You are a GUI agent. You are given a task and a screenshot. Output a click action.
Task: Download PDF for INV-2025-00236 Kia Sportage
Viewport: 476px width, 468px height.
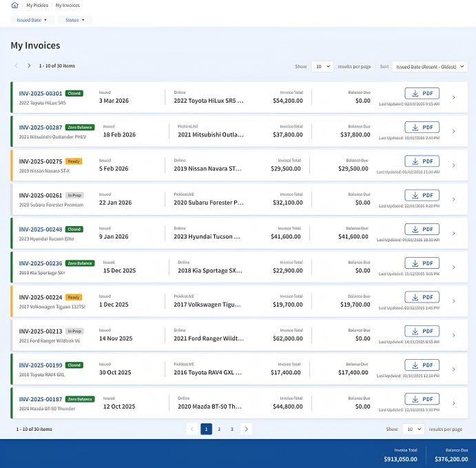422,263
